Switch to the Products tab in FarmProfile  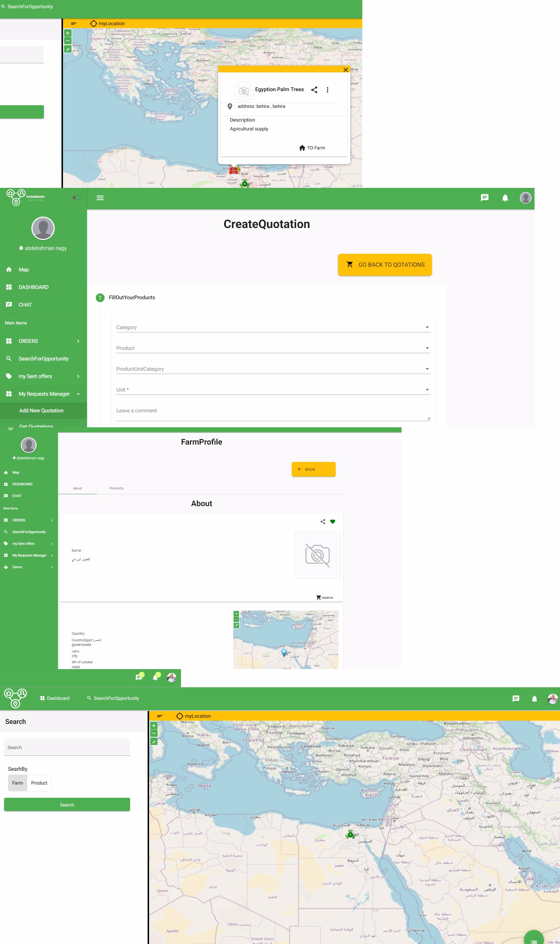(117, 488)
